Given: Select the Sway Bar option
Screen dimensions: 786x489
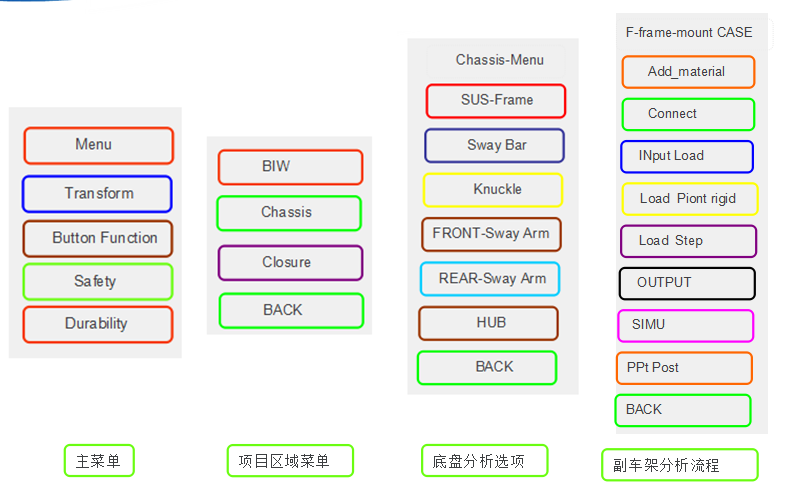Looking at the screenshot, I should pos(494,145).
